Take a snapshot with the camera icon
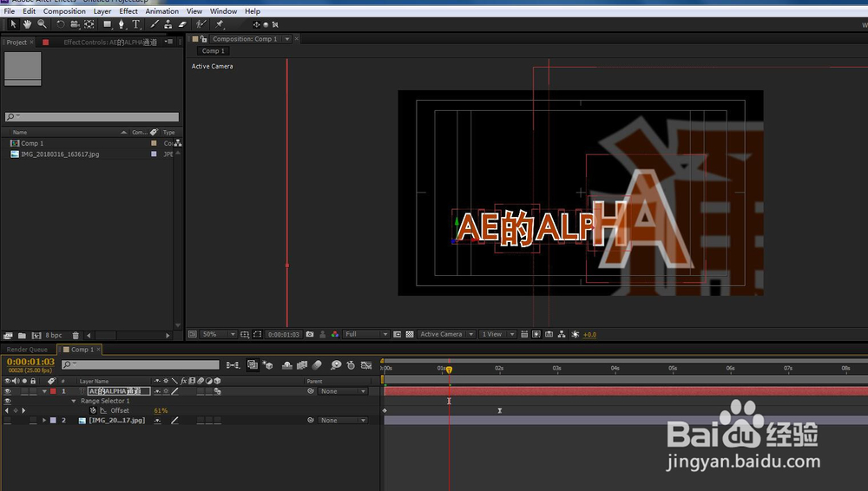This screenshot has height=491, width=868. [310, 334]
